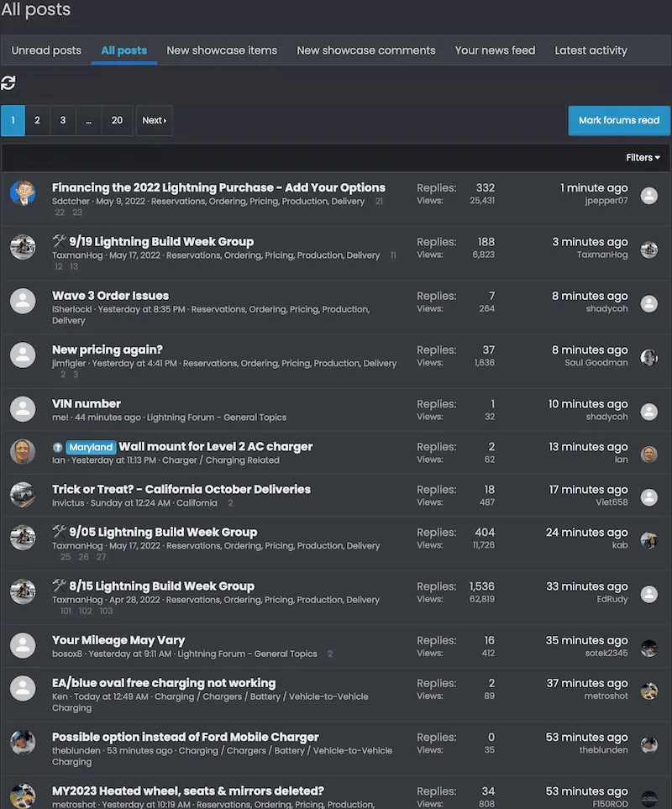Click the wrench icon on 9/05 Lightning thread
The width and height of the screenshot is (672, 809).
tap(60, 532)
